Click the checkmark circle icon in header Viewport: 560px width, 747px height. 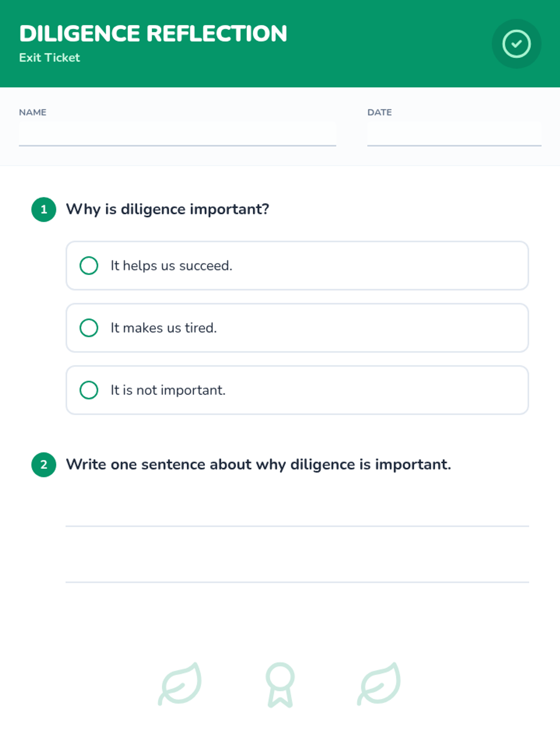tap(516, 44)
